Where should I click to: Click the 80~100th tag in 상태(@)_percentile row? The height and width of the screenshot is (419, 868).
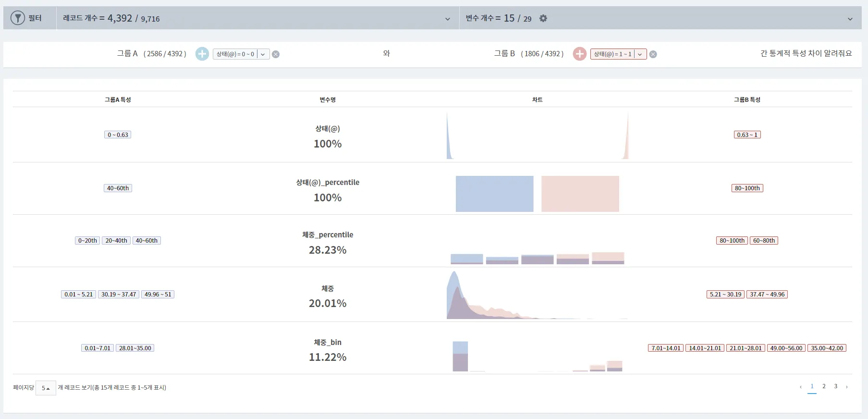pyautogui.click(x=747, y=188)
